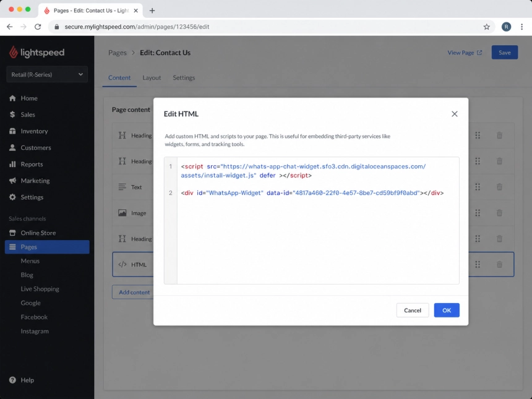
Task: Open the Live Shopping subitem
Action: (40, 289)
